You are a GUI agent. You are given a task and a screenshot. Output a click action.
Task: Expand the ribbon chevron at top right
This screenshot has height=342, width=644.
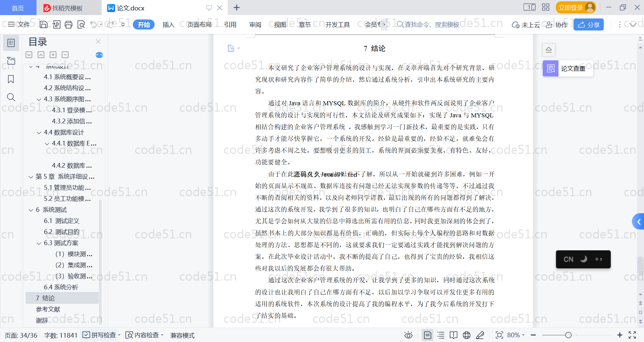coord(633,24)
